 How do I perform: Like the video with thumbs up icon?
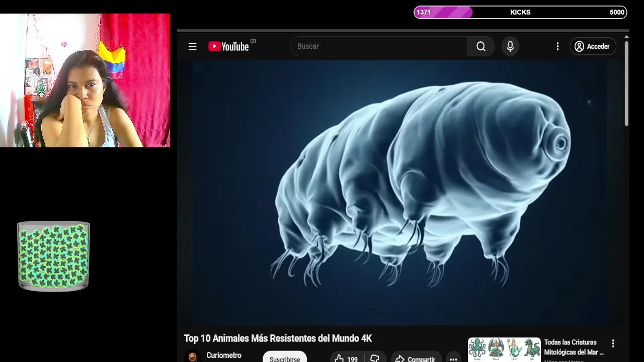point(346,358)
